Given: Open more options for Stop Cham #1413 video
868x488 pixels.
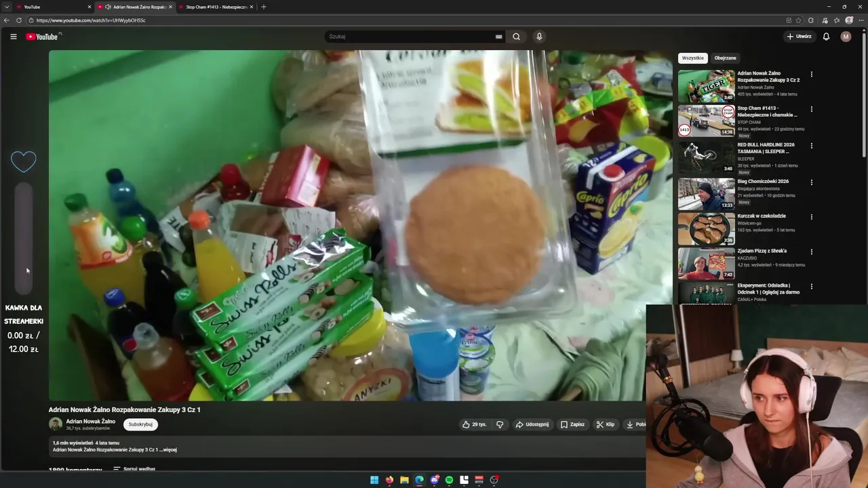Looking at the screenshot, I should [x=811, y=109].
